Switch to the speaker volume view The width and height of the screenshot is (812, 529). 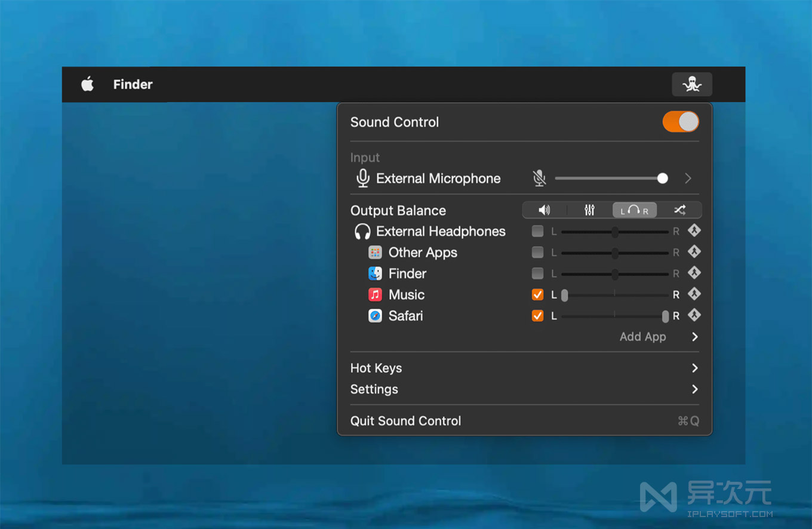tap(544, 210)
